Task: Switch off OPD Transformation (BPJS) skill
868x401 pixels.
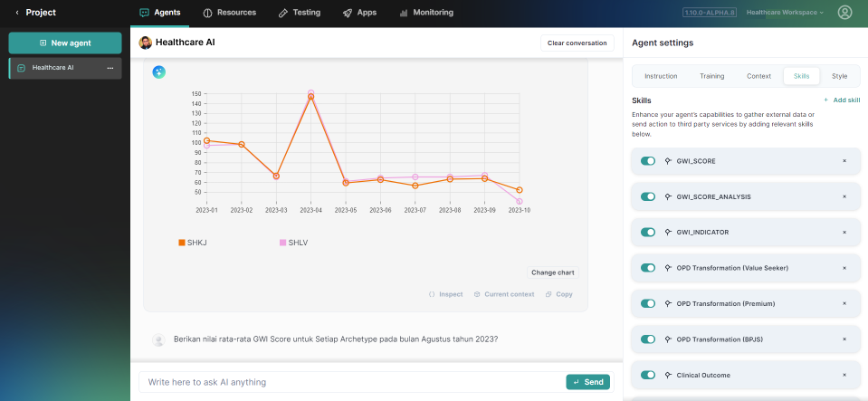Action: (648, 339)
